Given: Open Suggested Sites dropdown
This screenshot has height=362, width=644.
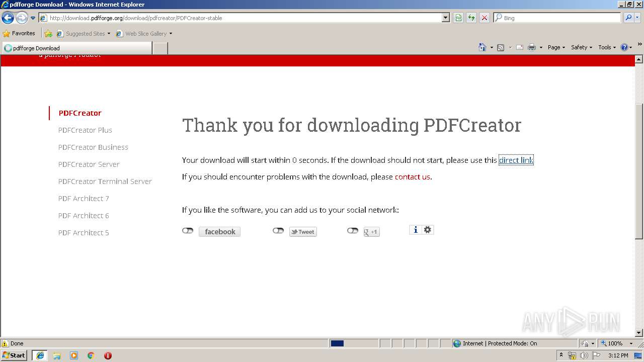Looking at the screenshot, I should click(84, 34).
